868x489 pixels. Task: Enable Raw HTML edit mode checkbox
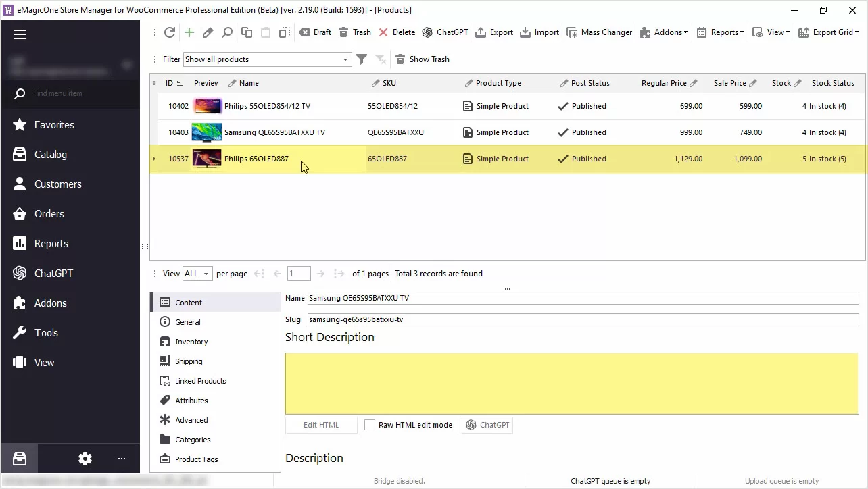[370, 425]
